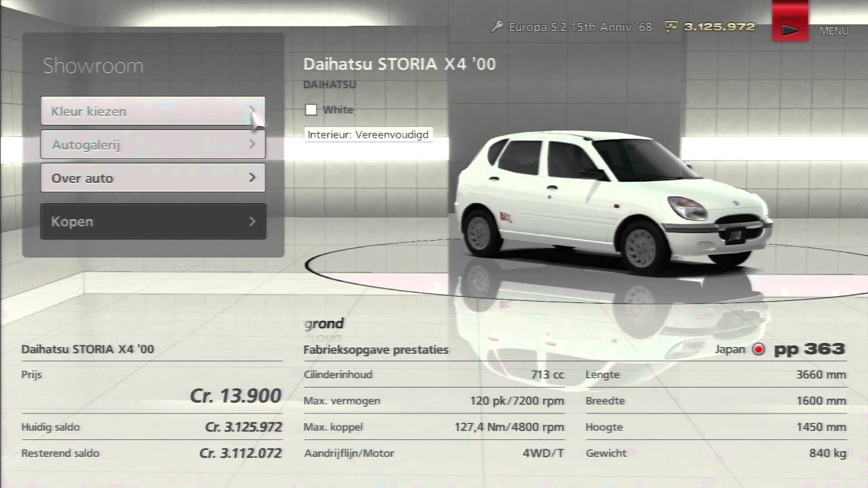Click the Interieur: Vereenvoudigd label
The height and width of the screenshot is (488, 868).
368,134
